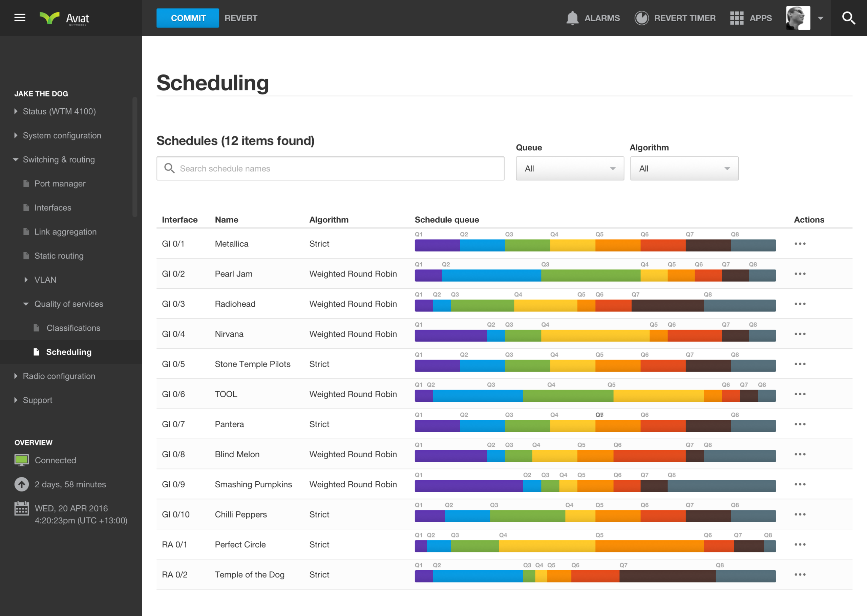Open the Apps grid icon

click(x=737, y=18)
